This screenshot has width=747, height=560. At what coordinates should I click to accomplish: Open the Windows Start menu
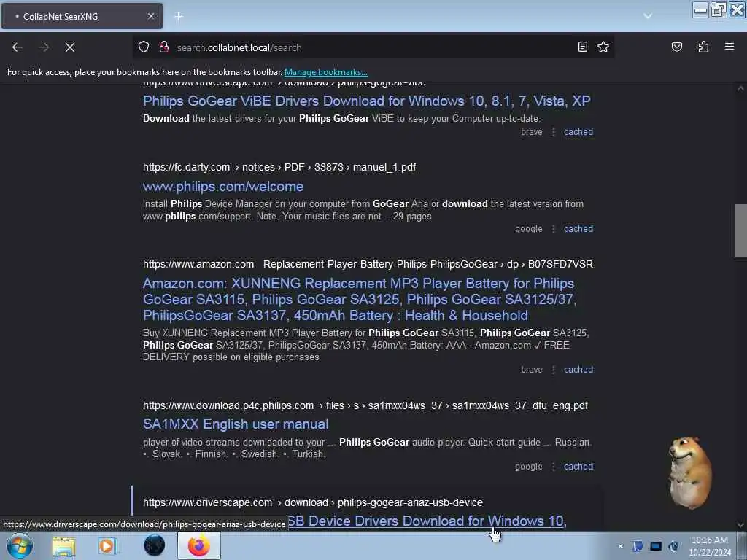tap(19, 545)
